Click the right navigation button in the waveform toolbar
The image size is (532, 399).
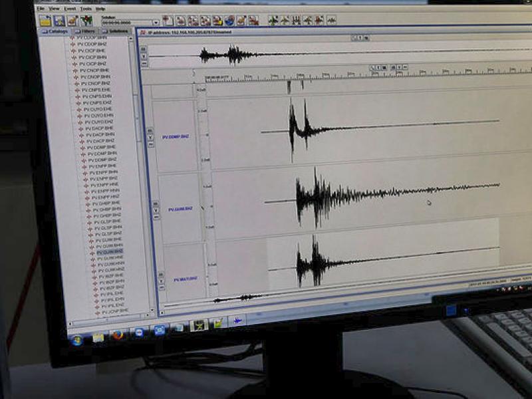[387, 67]
